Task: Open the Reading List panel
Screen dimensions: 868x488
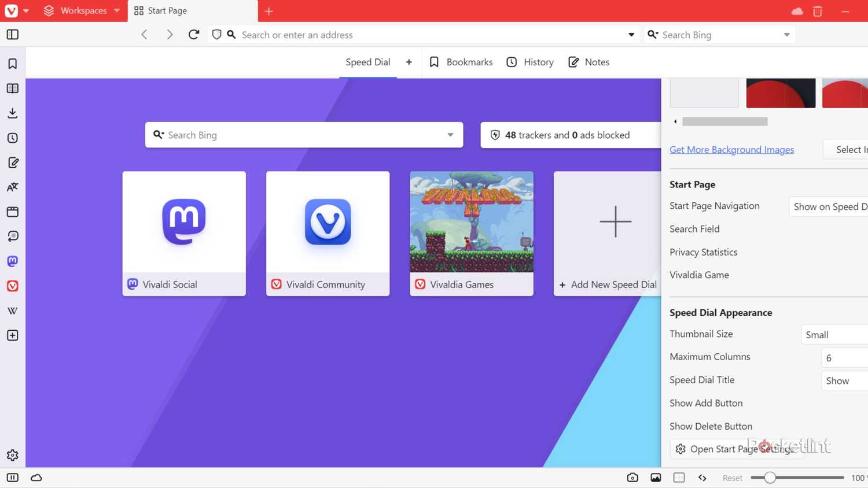Action: (x=12, y=88)
